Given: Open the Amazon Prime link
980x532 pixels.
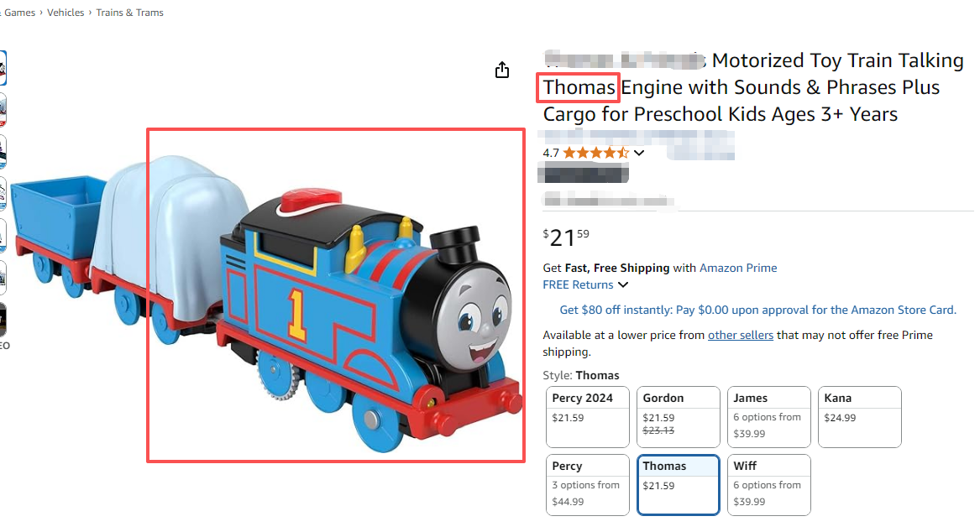Looking at the screenshot, I should 738,269.
